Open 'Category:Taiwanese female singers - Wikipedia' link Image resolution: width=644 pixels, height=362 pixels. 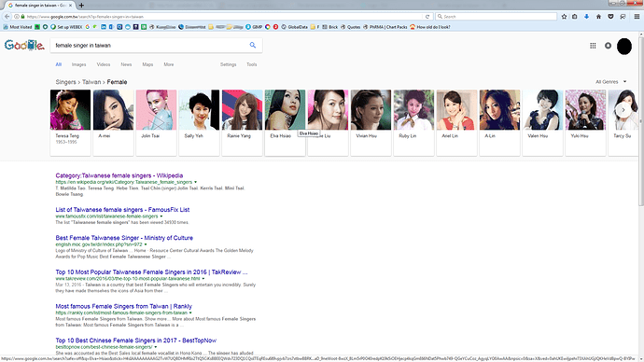[x=119, y=175]
